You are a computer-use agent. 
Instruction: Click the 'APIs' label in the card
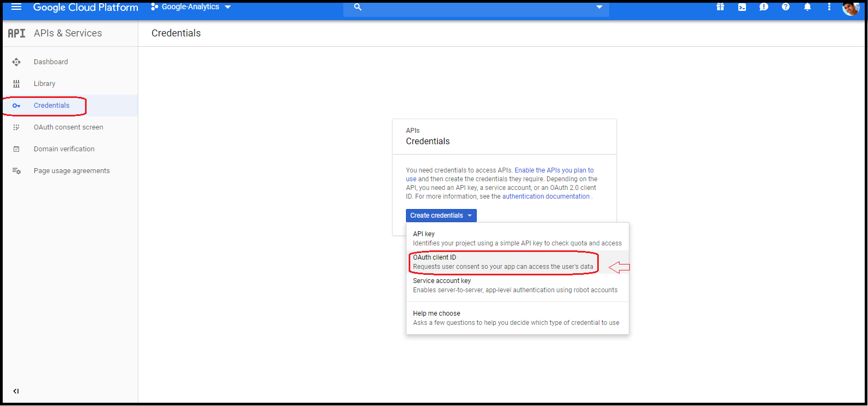click(x=413, y=131)
